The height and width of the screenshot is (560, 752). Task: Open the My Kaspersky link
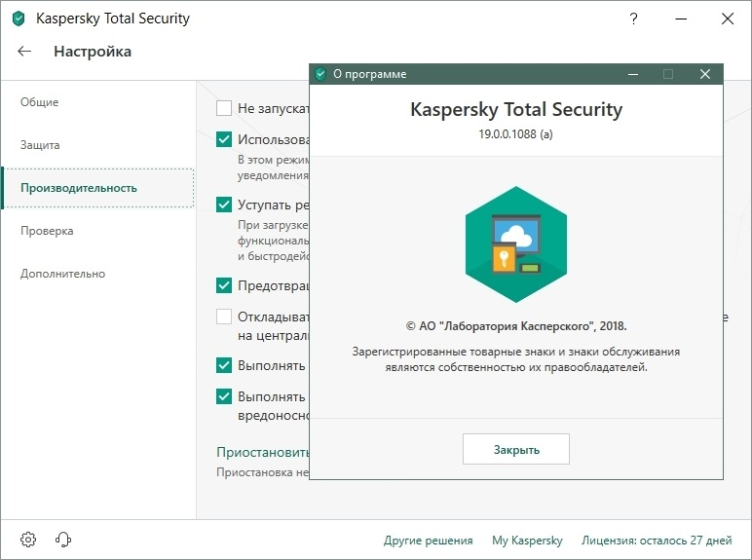point(527,541)
